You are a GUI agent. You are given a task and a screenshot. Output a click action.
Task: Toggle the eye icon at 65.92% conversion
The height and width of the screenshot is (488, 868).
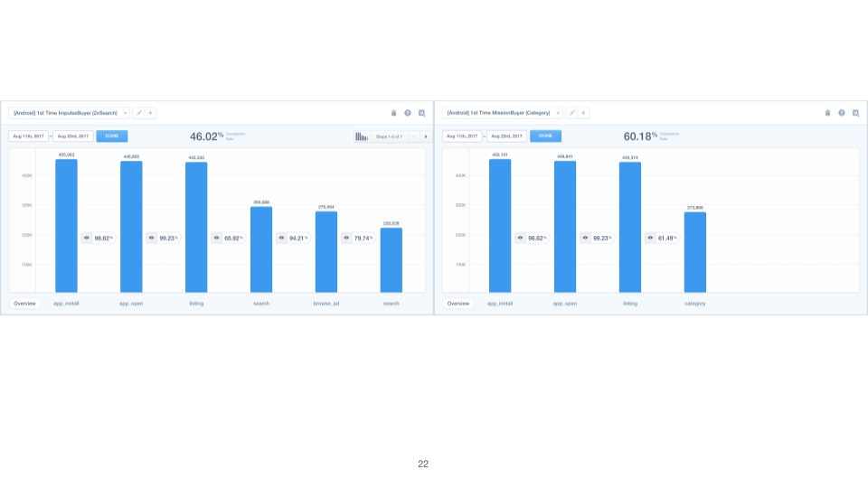click(x=217, y=238)
